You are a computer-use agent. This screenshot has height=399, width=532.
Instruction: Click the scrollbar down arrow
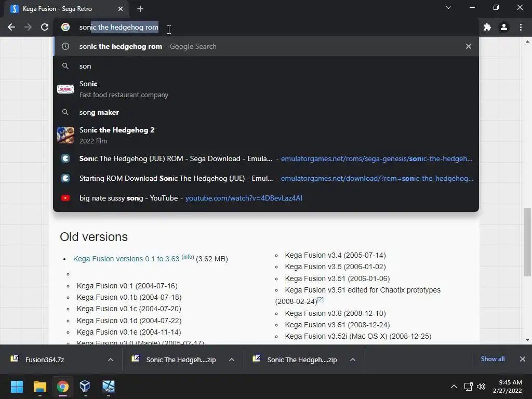(527, 340)
